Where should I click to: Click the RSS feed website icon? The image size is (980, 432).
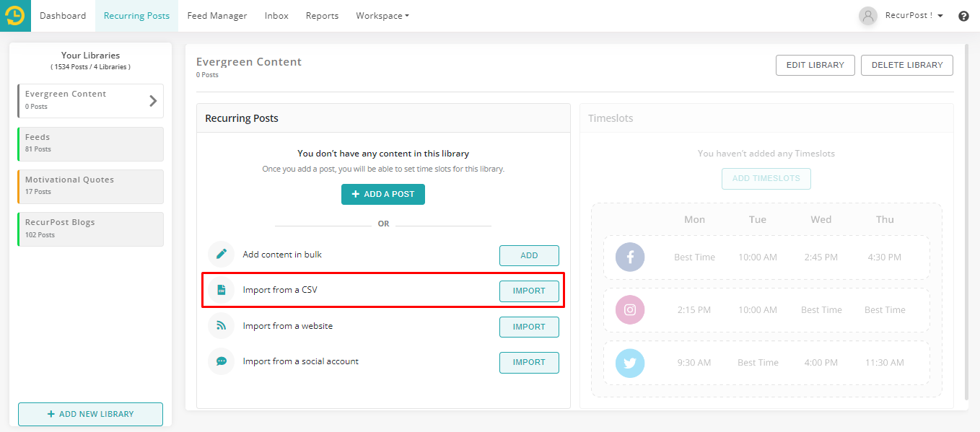click(x=222, y=326)
